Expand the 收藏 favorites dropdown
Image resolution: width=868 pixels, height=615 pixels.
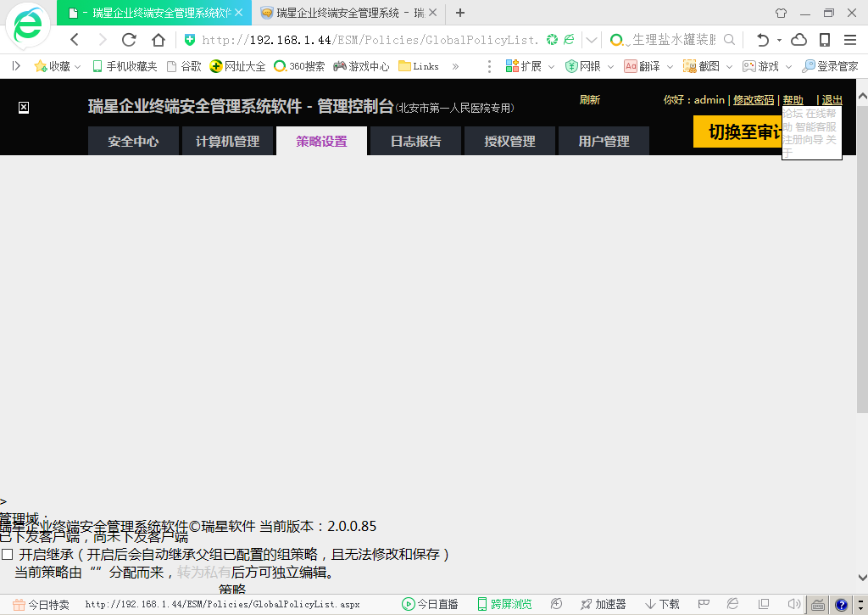[x=78, y=66]
